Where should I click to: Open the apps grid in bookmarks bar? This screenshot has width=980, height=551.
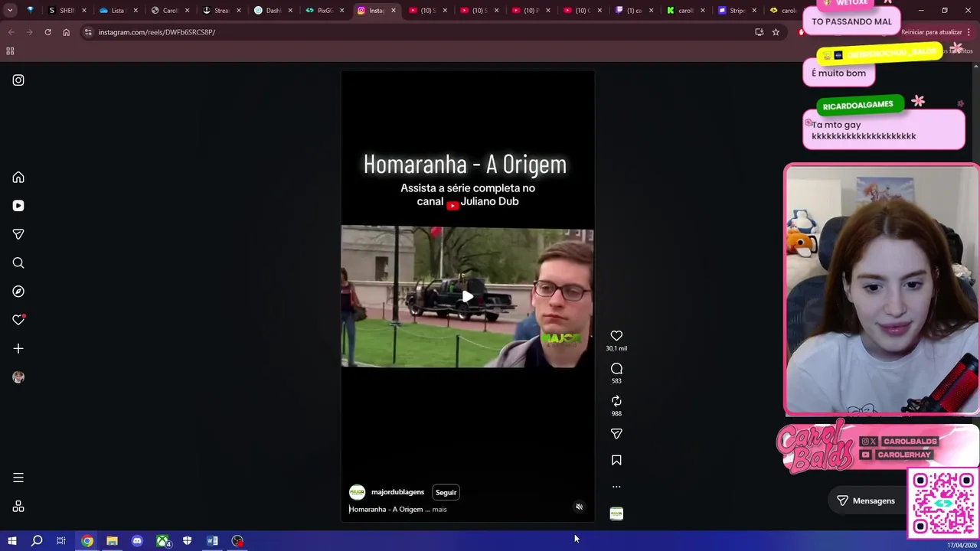pyautogui.click(x=10, y=51)
